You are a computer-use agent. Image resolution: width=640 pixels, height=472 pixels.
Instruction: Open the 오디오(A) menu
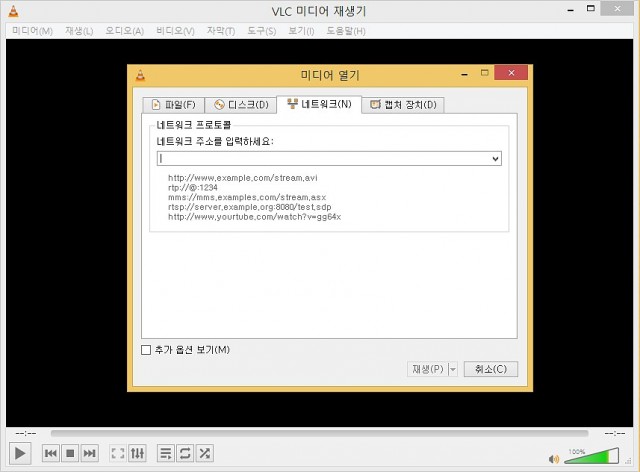click(124, 31)
